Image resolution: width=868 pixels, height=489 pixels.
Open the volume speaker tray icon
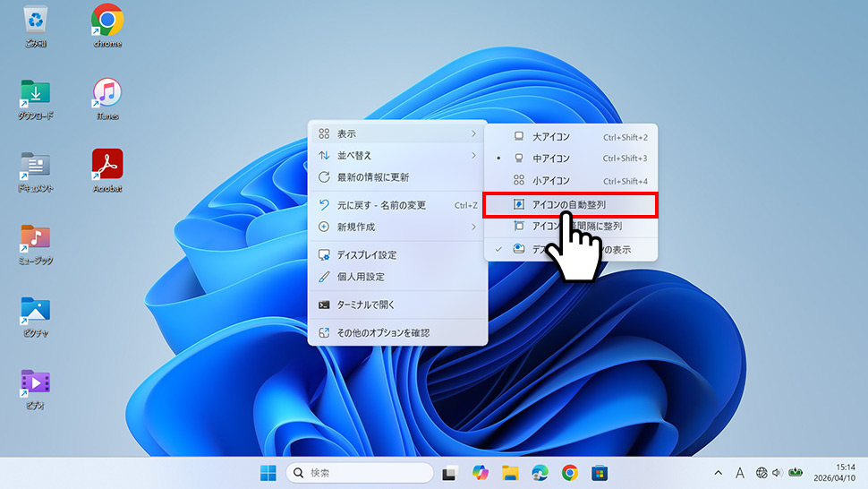[777, 473]
